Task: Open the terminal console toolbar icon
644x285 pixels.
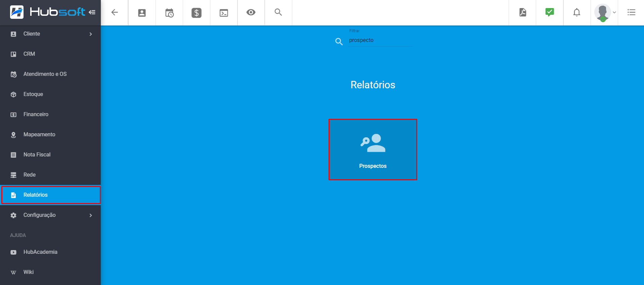Action: pyautogui.click(x=224, y=13)
